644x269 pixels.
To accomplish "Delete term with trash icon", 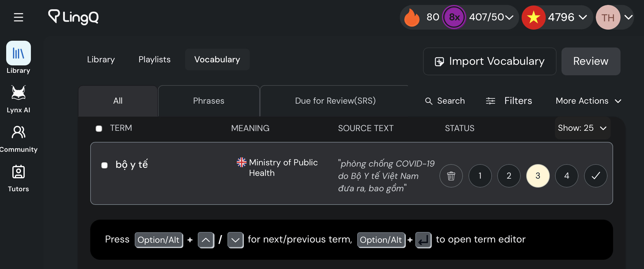I will 451,176.
